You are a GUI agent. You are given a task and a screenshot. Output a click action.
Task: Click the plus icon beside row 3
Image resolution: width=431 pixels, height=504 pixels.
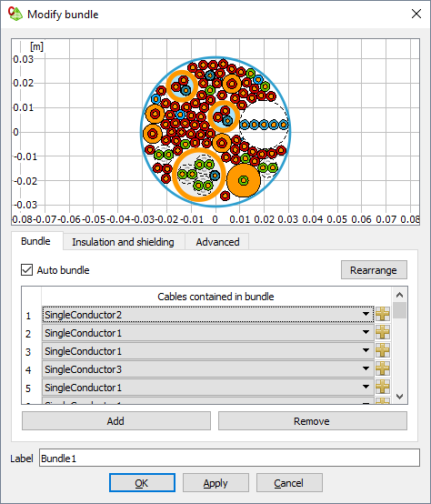pyautogui.click(x=383, y=350)
